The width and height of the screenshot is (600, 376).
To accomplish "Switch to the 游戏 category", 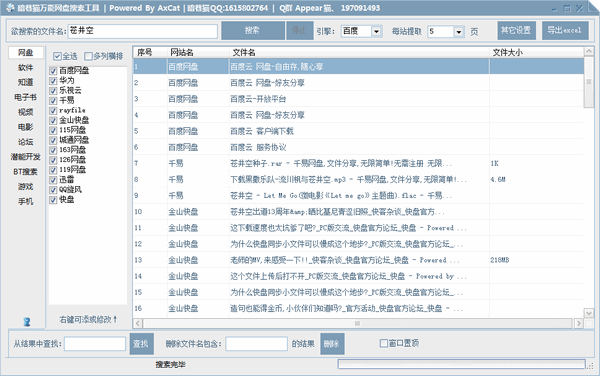I will tap(26, 187).
